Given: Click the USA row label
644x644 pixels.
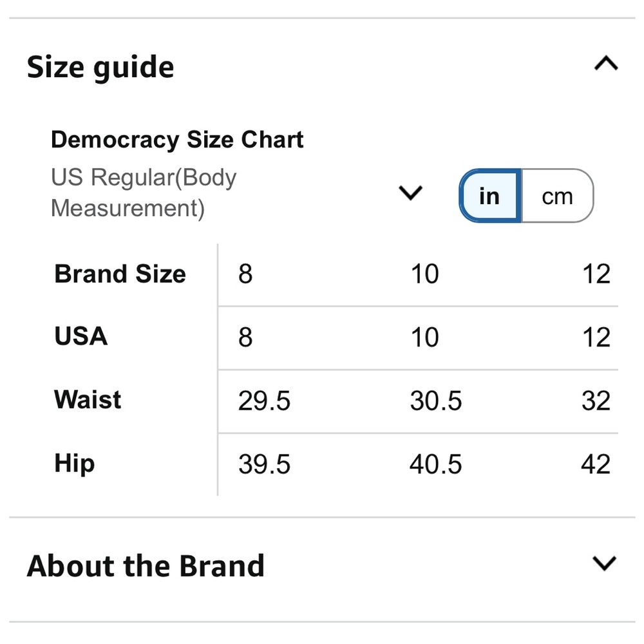Looking at the screenshot, I should point(81,336).
